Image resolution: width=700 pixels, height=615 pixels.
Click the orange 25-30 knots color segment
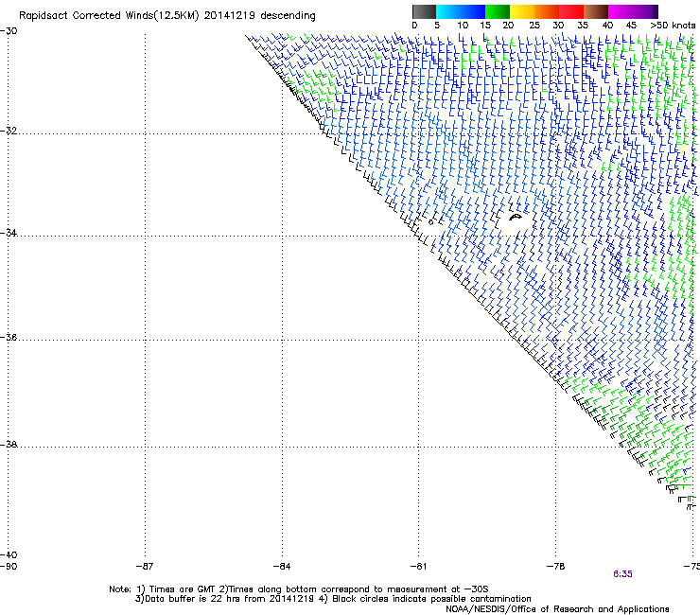547,11
